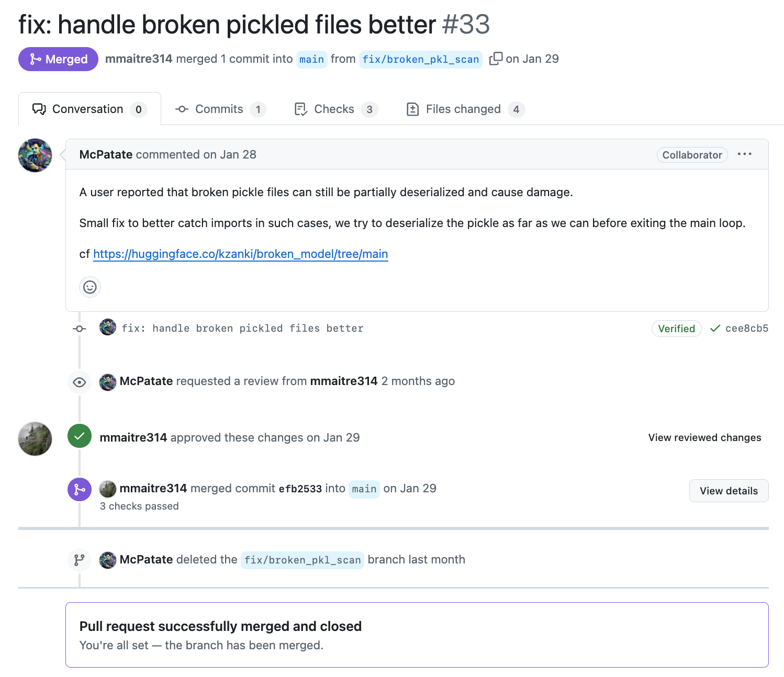Click the View details button

coord(729,491)
